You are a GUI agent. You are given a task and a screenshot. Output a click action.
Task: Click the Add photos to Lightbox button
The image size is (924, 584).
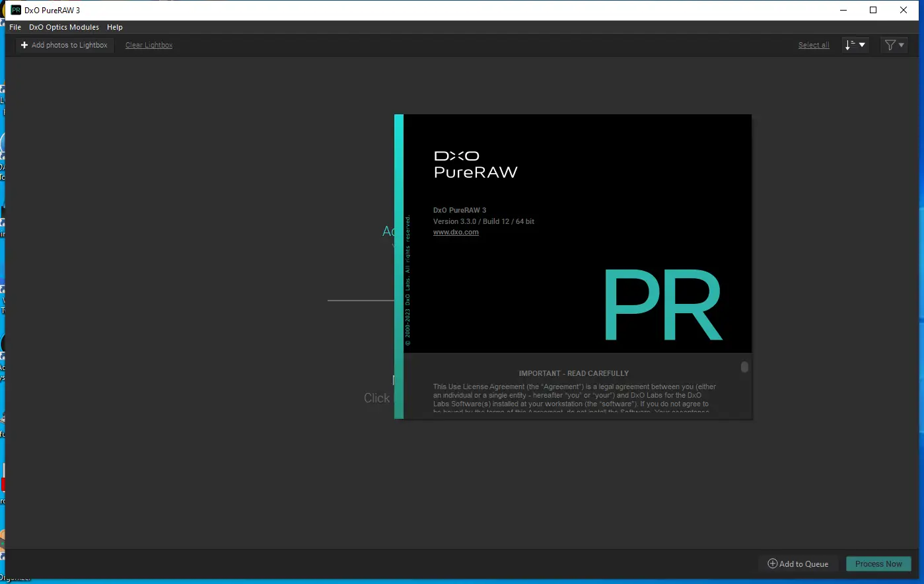(x=64, y=45)
